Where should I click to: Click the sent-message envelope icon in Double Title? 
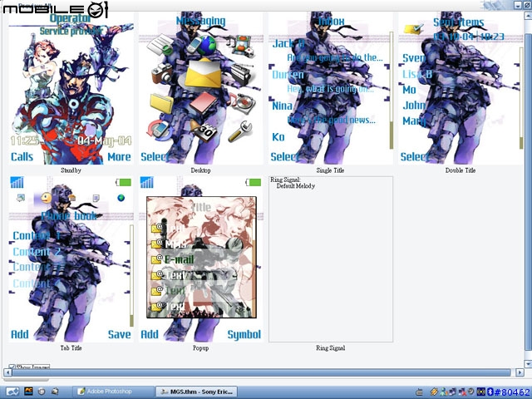414,30
